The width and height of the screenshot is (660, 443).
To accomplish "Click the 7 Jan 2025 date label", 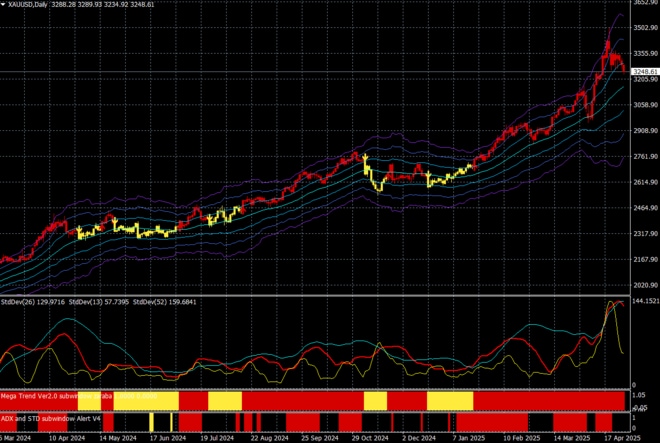I will [469, 438].
